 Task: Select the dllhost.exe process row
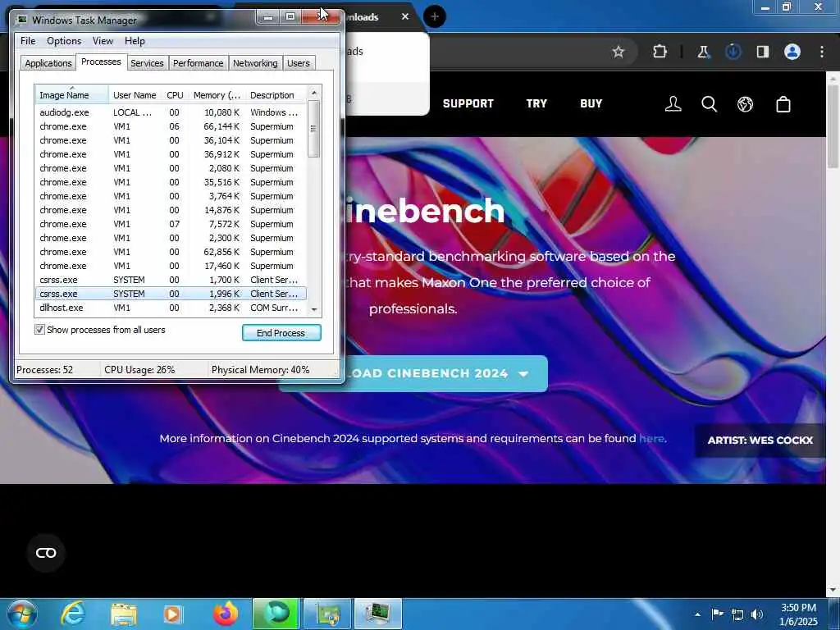[x=171, y=308]
